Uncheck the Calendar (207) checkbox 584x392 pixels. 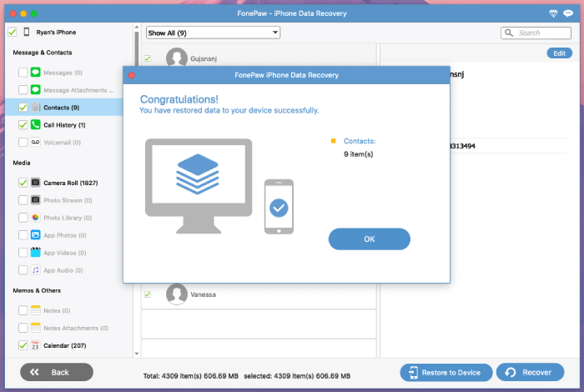click(23, 345)
